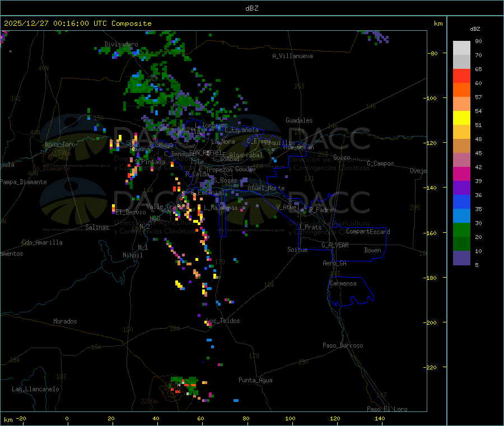Viewport: 504px width, 426px height.
Task: Click the '40' tick on the horizontal km axis
Action: [x=156, y=418]
